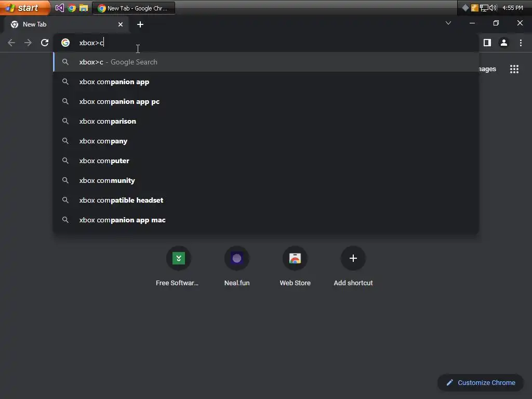
Task: Select suggestion xbox comparison
Action: [266, 121]
